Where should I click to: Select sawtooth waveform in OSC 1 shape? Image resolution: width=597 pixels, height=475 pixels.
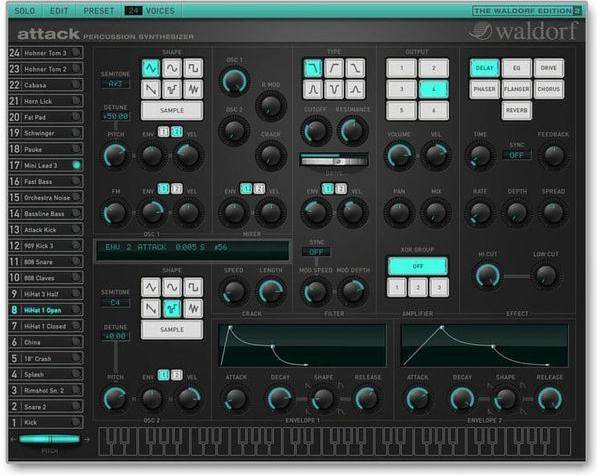click(x=151, y=89)
